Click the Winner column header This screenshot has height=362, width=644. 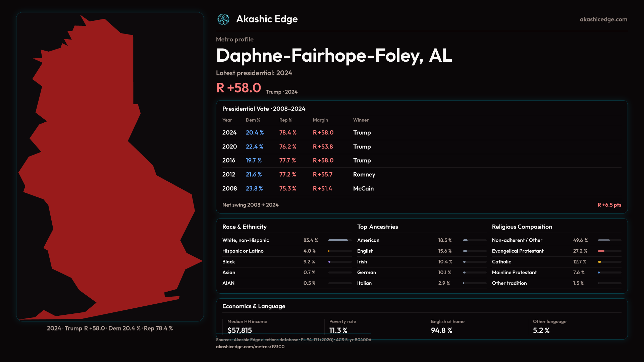(361, 120)
